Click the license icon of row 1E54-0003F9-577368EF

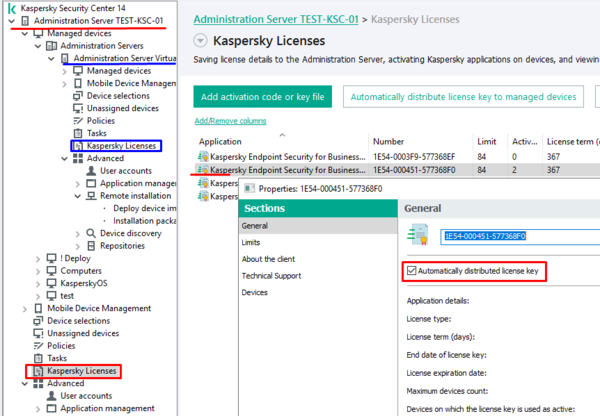coord(203,157)
